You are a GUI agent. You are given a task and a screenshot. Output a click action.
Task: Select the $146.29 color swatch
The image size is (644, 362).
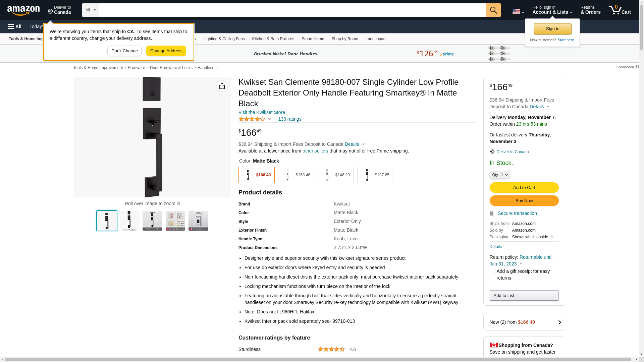(x=335, y=175)
